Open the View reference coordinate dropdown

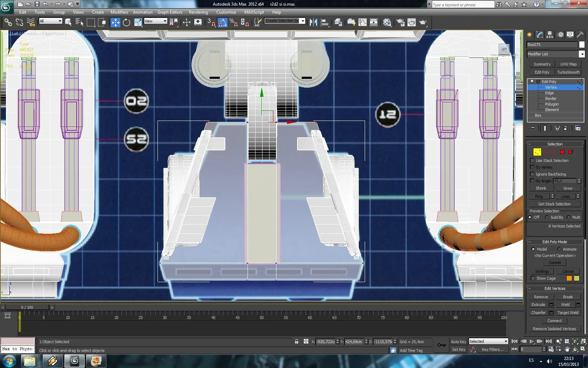coord(155,21)
